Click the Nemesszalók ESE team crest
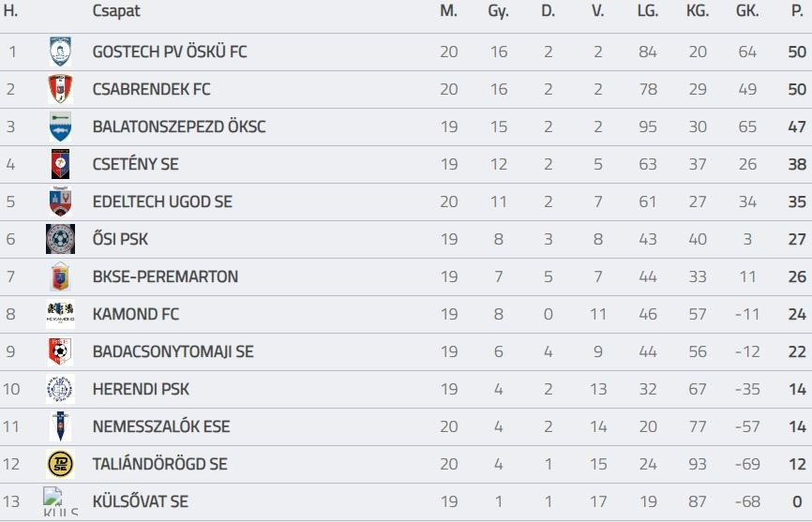 coord(60,426)
